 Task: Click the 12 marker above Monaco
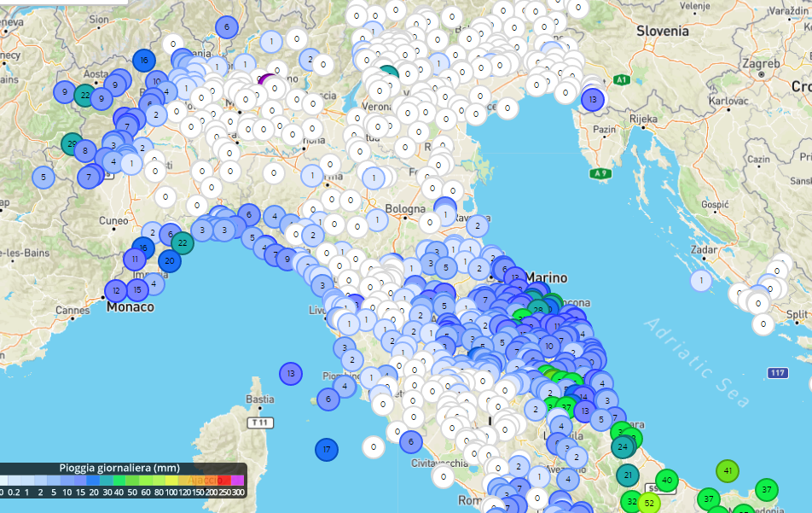point(116,291)
